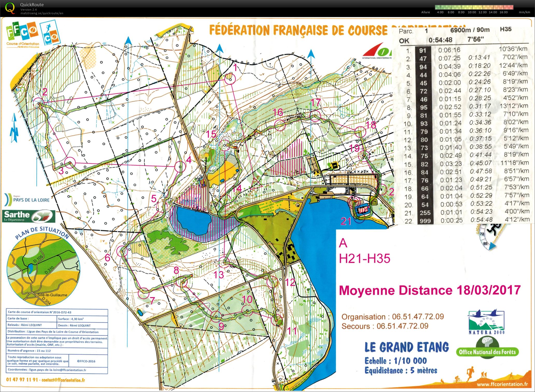Select control circle number 4 on map
This screenshot has width=535, height=392.
click(x=180, y=167)
